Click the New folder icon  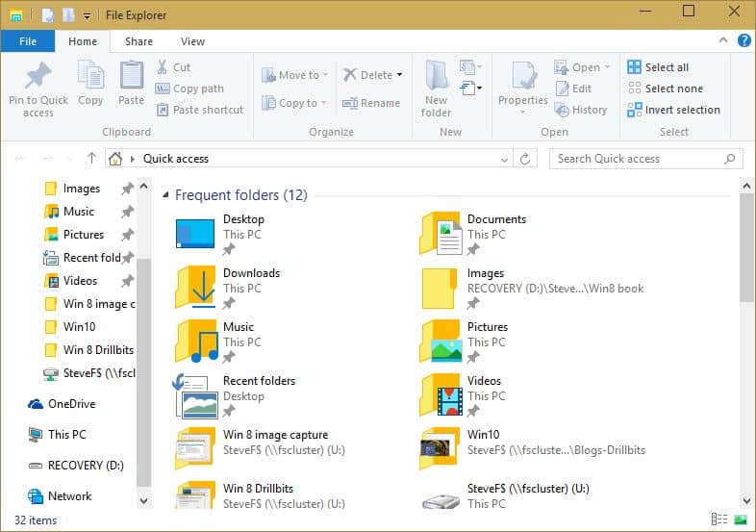click(x=437, y=75)
